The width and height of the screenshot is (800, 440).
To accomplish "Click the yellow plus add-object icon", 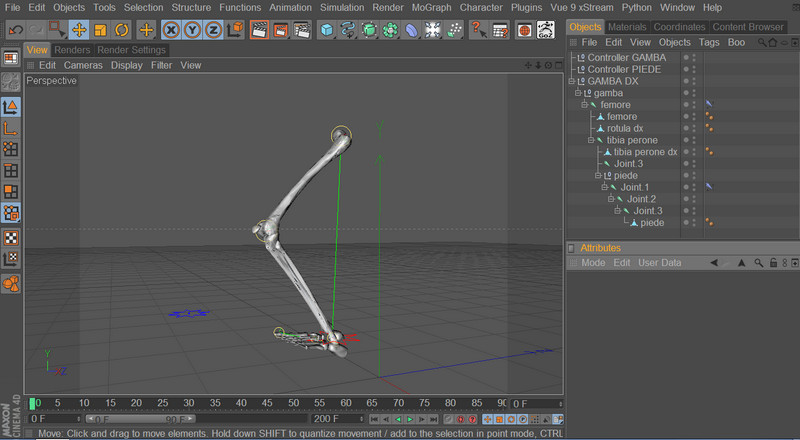I will tap(146, 30).
